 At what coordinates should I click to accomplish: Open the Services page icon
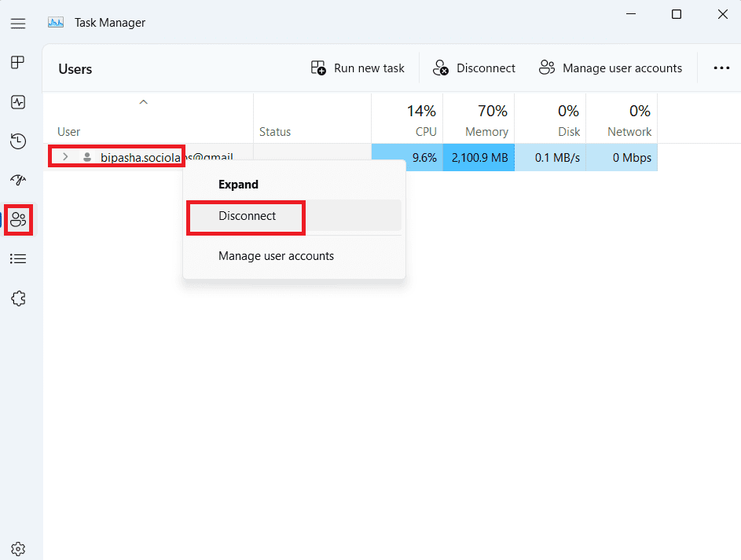(x=18, y=298)
